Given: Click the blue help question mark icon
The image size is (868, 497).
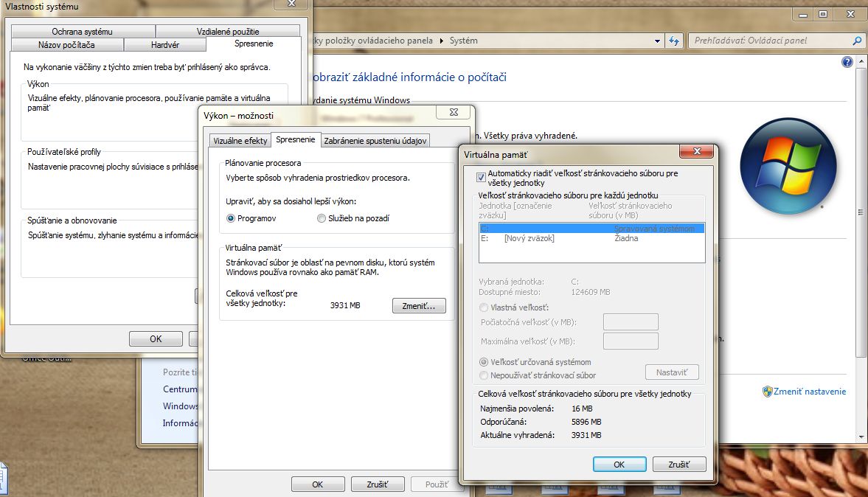Looking at the screenshot, I should (847, 63).
